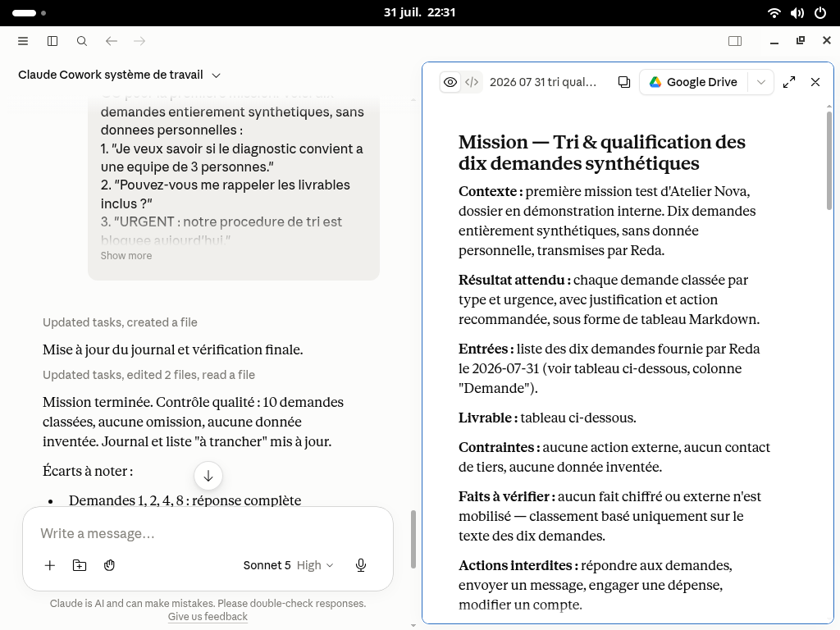Save the document to Google Drive

pos(693,82)
